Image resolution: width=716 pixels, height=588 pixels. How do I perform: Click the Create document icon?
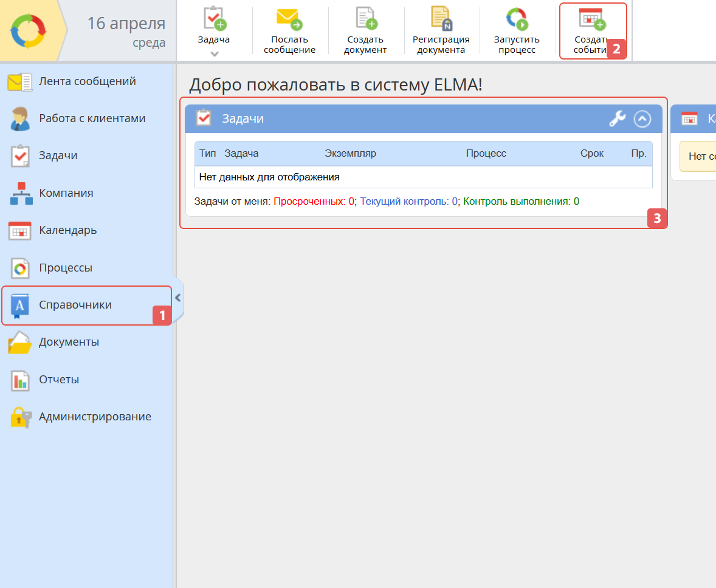tap(365, 19)
